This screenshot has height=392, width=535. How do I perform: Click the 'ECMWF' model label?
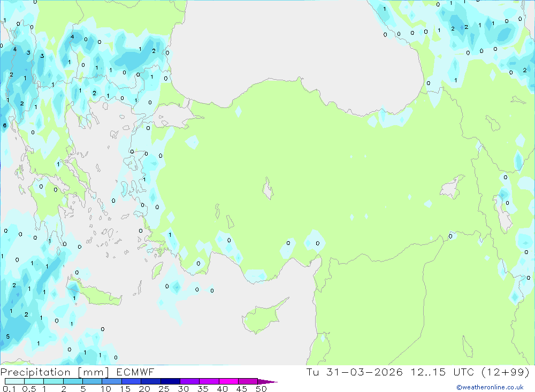(135, 372)
